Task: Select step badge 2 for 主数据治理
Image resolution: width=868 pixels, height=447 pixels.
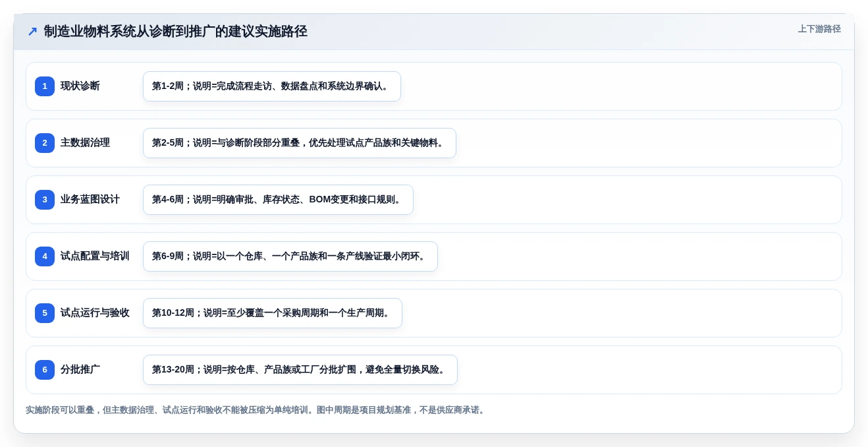Action: click(x=45, y=143)
